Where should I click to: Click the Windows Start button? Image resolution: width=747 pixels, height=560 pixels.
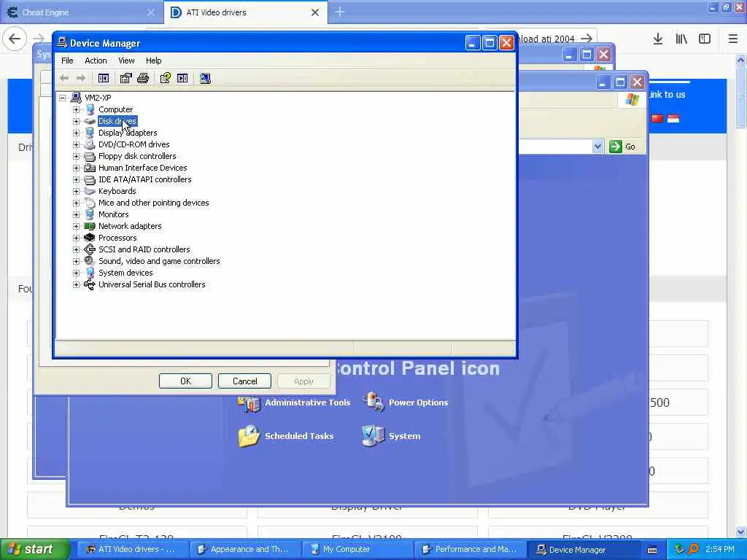point(34,550)
